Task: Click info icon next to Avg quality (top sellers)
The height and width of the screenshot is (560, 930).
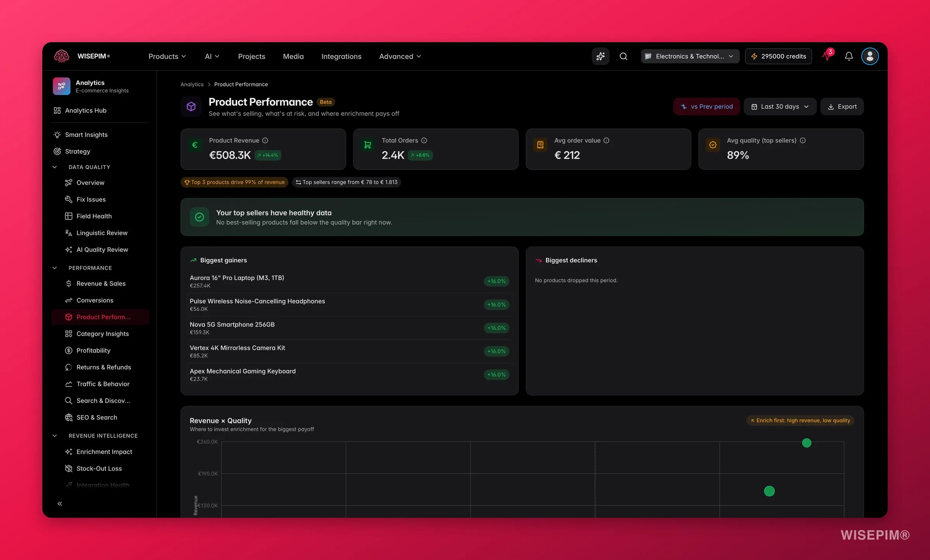Action: (803, 140)
